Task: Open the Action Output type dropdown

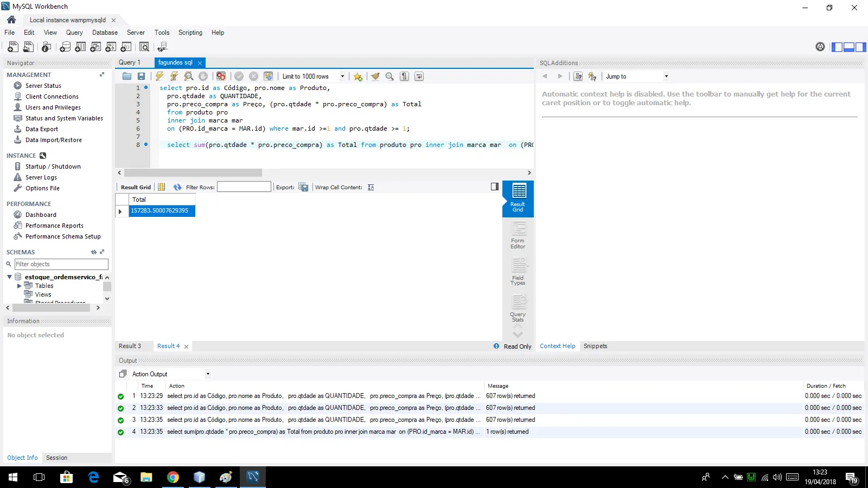Action: pos(207,374)
